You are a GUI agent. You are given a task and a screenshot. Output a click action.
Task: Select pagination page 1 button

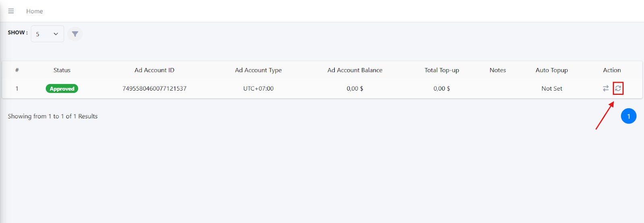click(628, 116)
